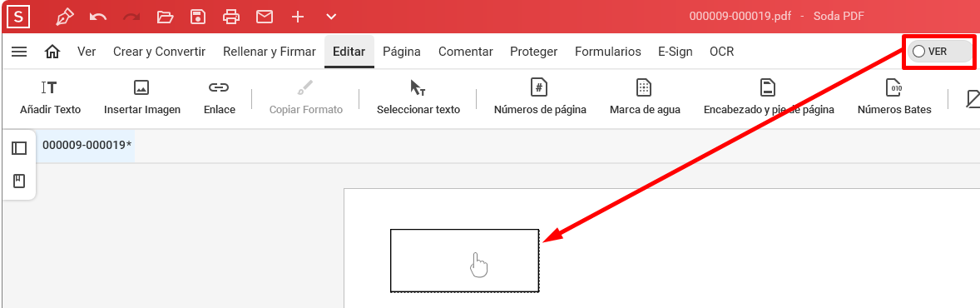This screenshot has height=308, width=980.
Task: Save the document with disk icon
Action: pyautogui.click(x=198, y=17)
